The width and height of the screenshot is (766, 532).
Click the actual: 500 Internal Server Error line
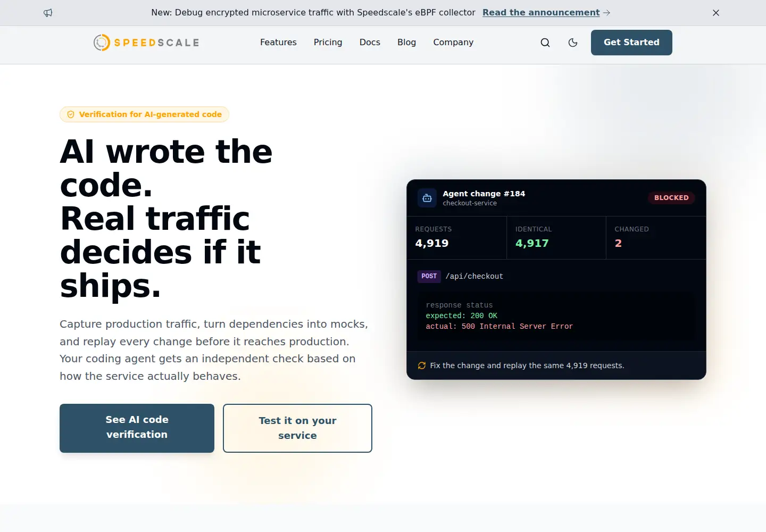pyautogui.click(x=499, y=326)
